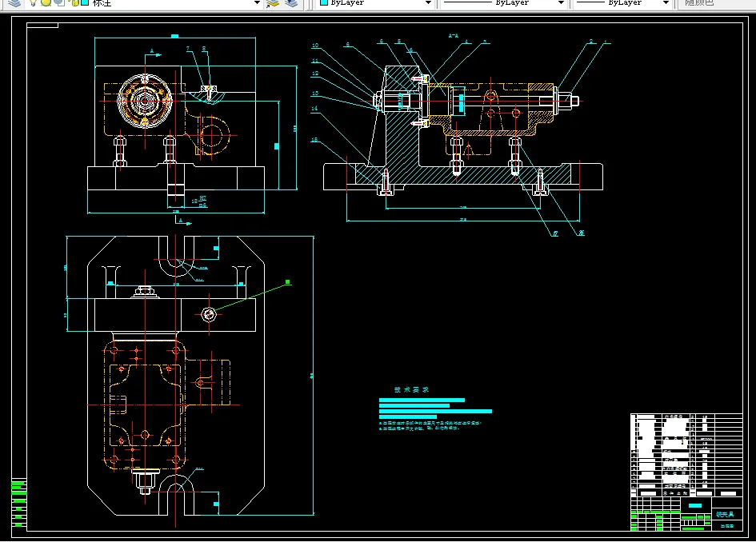Select balloon number 12 in section view
This screenshot has width=756, height=542.
coord(315,74)
